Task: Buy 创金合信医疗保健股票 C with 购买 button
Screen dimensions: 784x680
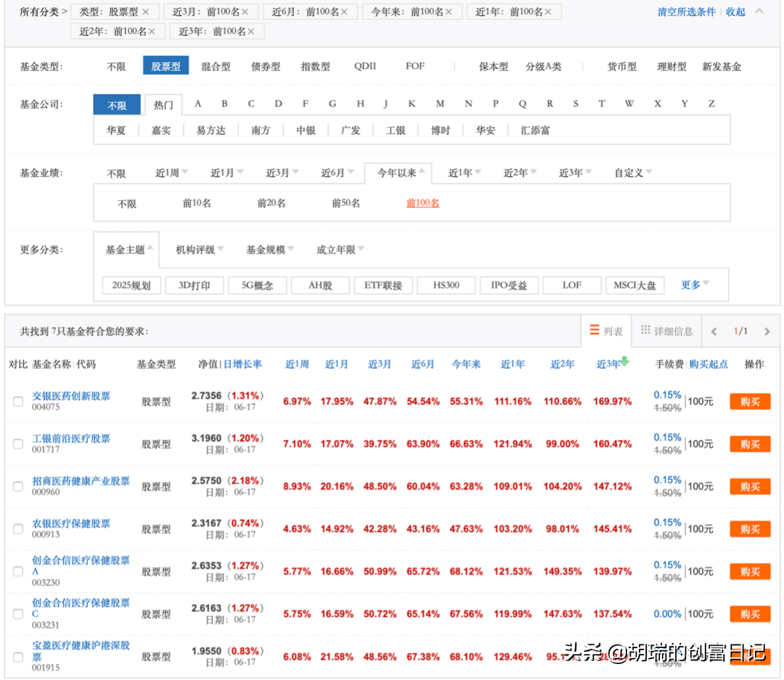Action: coord(750,614)
